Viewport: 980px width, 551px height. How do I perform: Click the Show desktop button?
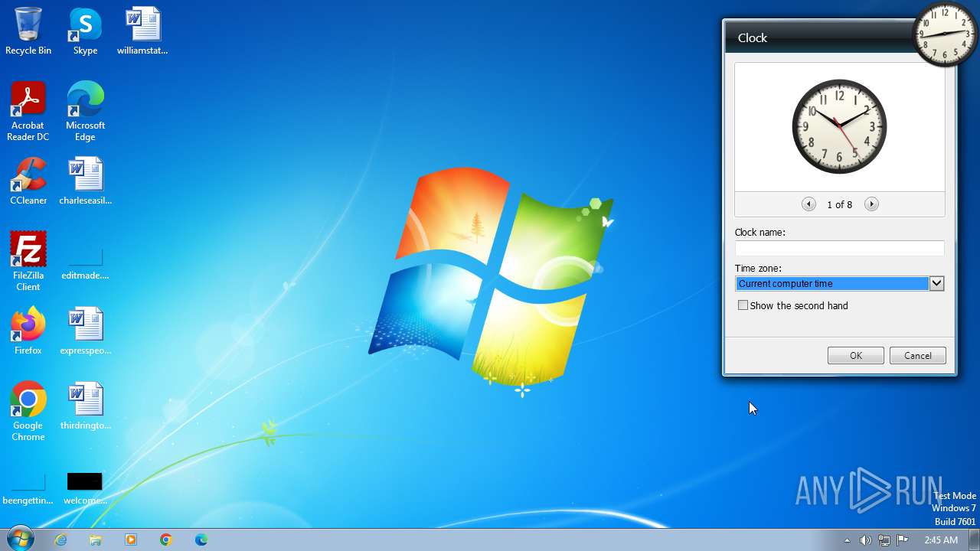coord(975,540)
